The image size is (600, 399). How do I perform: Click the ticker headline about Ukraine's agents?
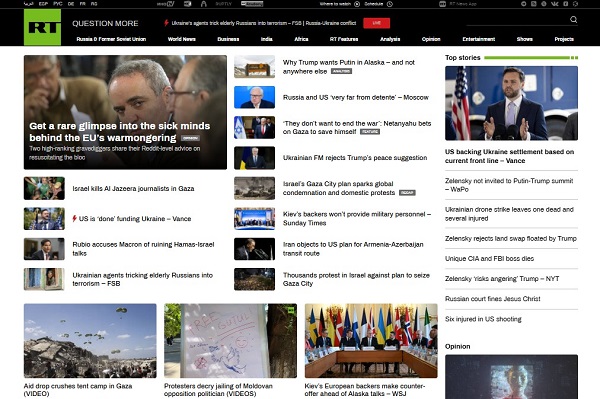click(x=264, y=23)
